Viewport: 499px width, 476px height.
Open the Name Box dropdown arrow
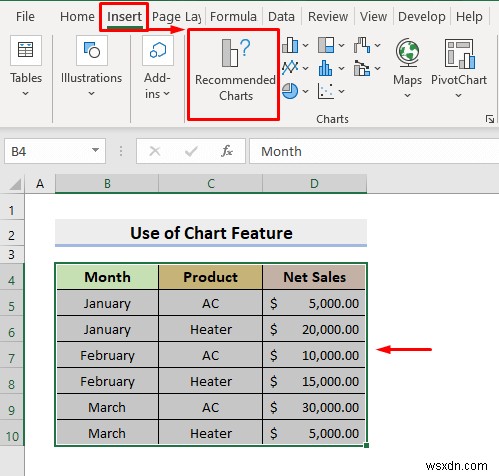pos(96,150)
